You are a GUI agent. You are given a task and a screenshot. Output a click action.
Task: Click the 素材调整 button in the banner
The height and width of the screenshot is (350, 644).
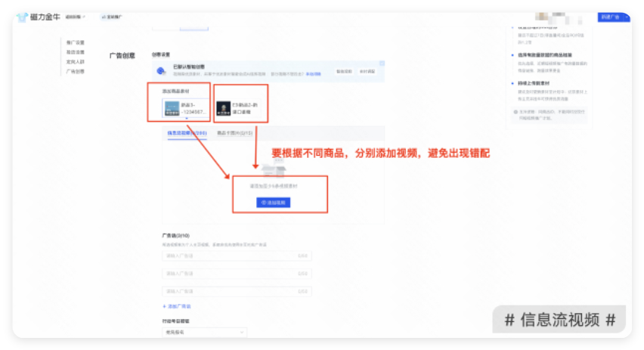tap(367, 72)
